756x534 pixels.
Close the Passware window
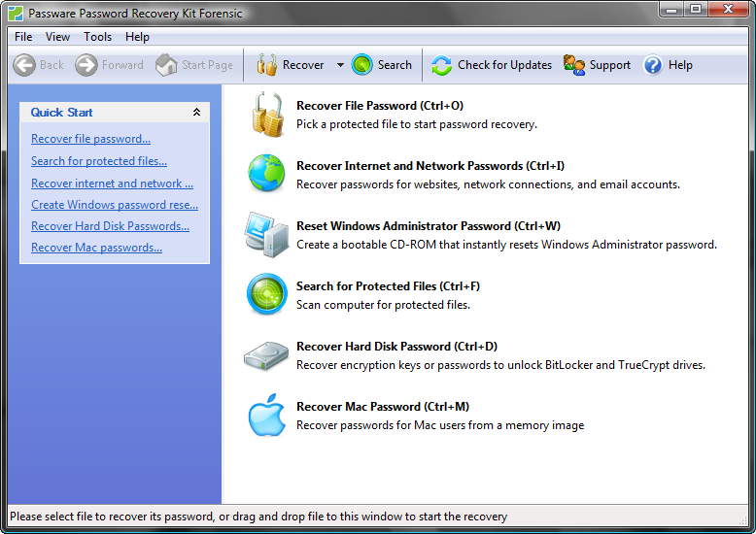tap(729, 9)
